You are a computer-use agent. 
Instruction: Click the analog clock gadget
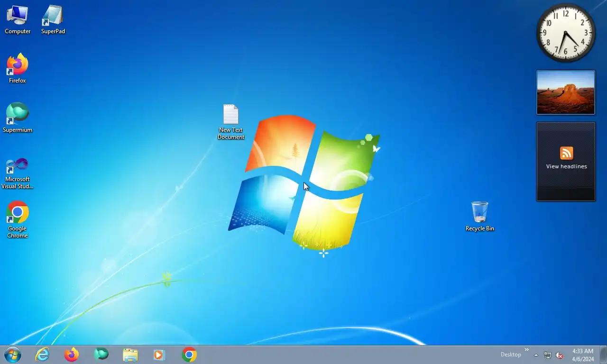point(566,33)
